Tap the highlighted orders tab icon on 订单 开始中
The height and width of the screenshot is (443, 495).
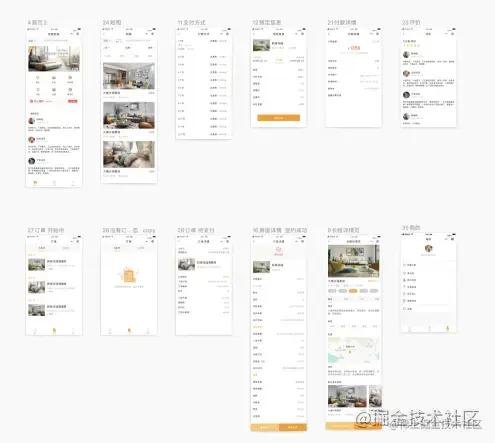click(54, 331)
